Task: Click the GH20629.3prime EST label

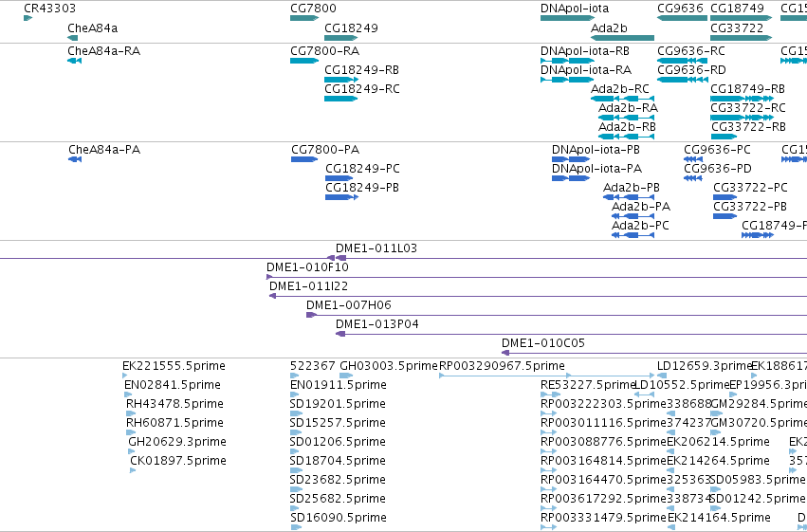Action: coord(177,442)
